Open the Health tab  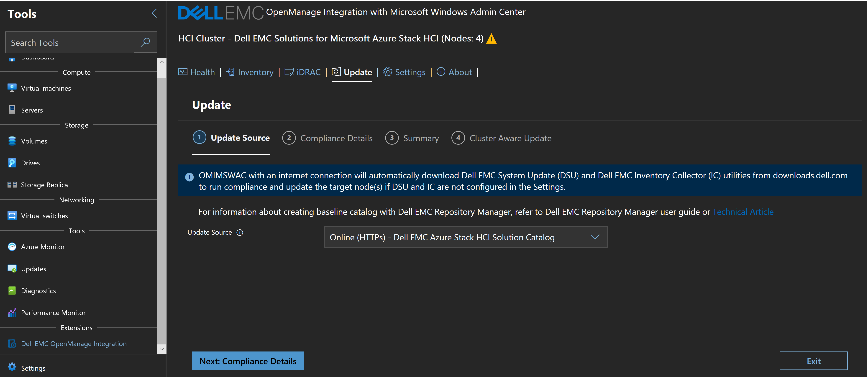[197, 72]
